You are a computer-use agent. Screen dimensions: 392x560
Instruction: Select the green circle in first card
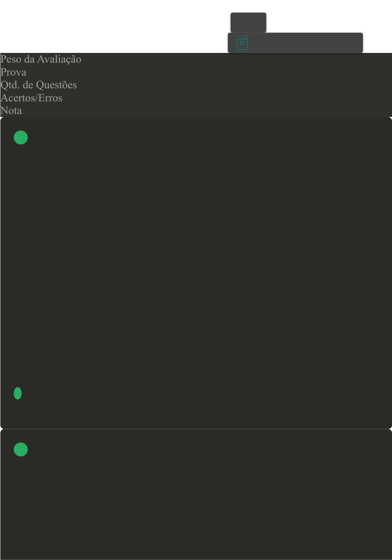pyautogui.click(x=21, y=137)
